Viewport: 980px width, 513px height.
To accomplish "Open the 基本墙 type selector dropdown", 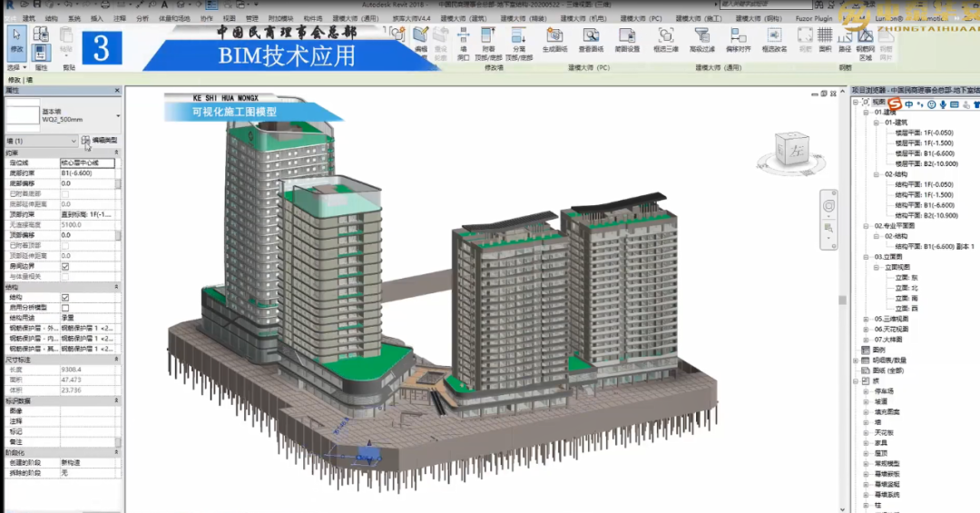I will tap(118, 115).
